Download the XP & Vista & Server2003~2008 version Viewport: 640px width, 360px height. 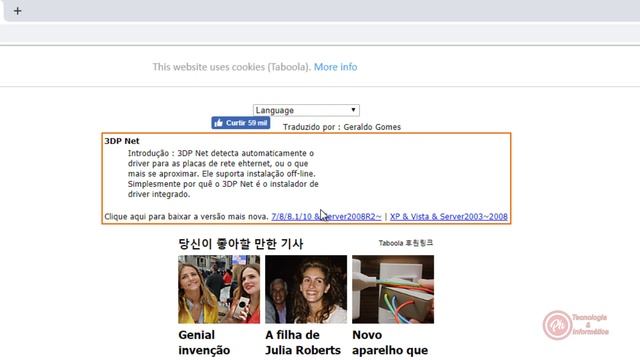[449, 217]
